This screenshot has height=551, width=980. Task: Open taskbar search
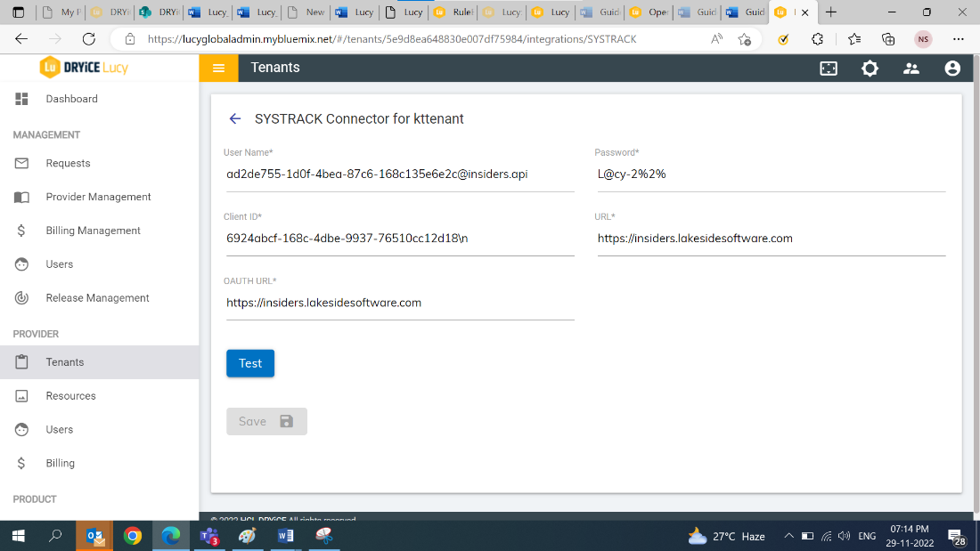point(55,535)
